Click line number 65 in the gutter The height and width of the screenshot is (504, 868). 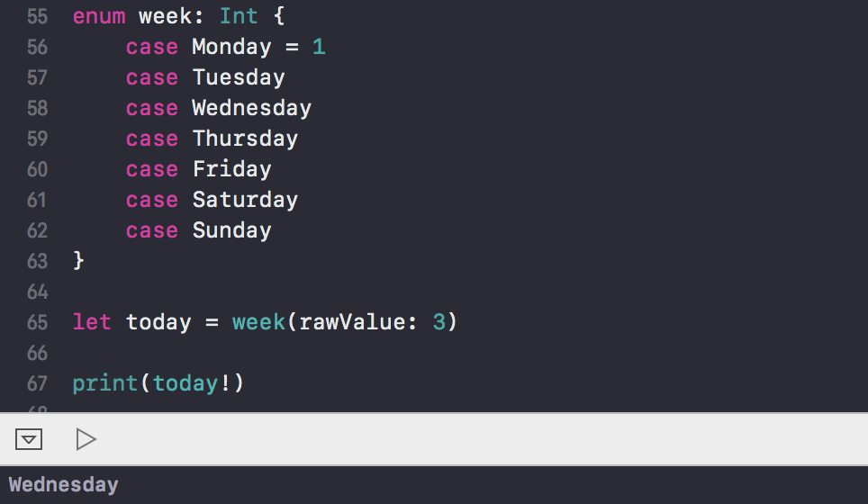click(37, 322)
